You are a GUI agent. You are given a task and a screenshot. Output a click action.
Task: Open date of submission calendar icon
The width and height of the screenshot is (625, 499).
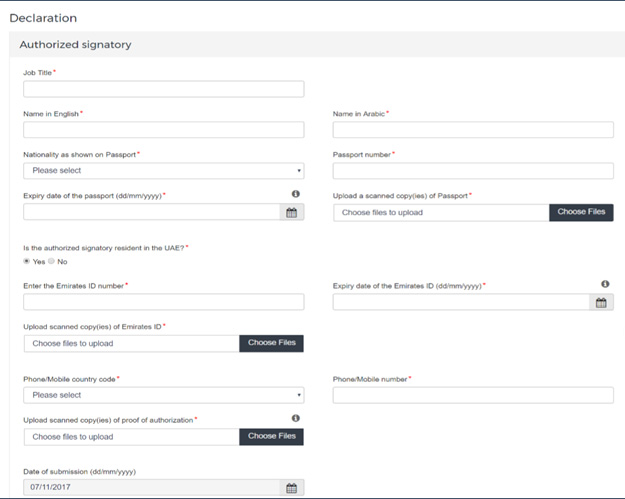click(292, 488)
